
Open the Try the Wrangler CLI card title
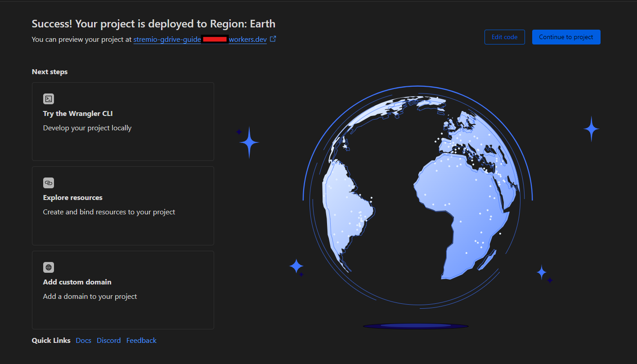(78, 114)
